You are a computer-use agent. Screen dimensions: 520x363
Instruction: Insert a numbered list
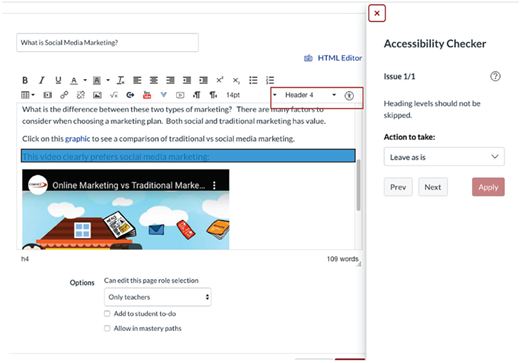click(x=270, y=80)
